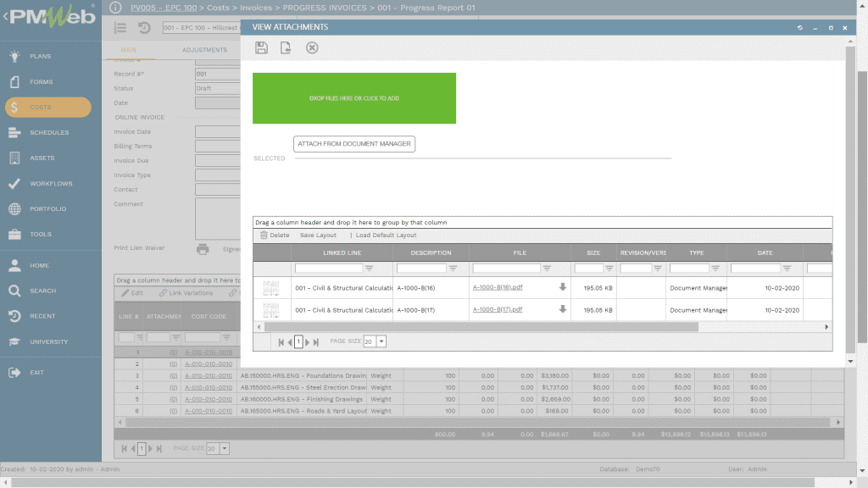Open the Assets sidebar icon

coord(15,158)
